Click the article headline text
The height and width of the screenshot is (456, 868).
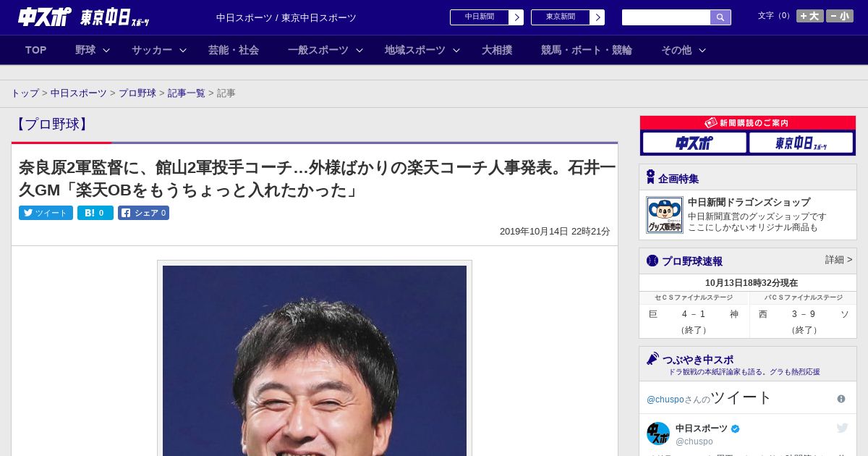[x=317, y=180]
